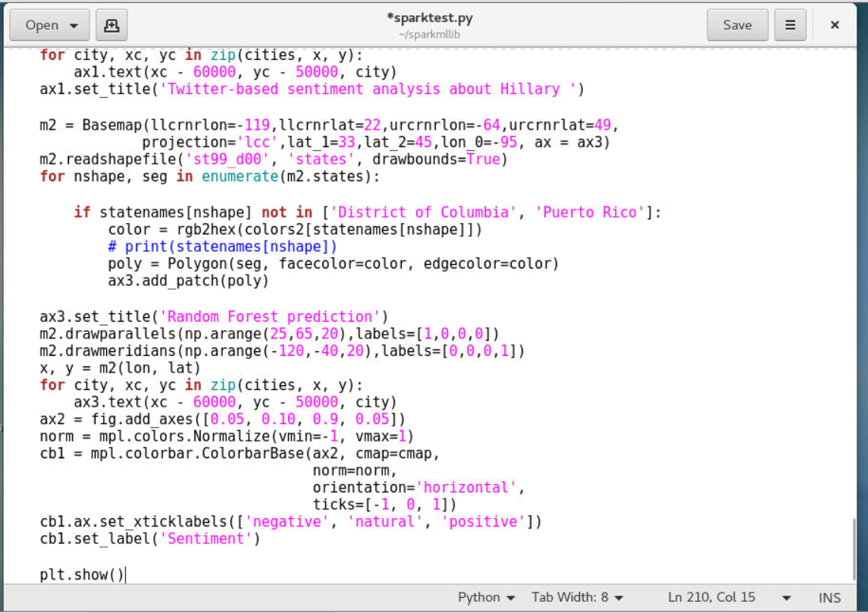This screenshot has width=868, height=613.
Task: Click the m2.drawmeridians line
Action: (x=282, y=351)
